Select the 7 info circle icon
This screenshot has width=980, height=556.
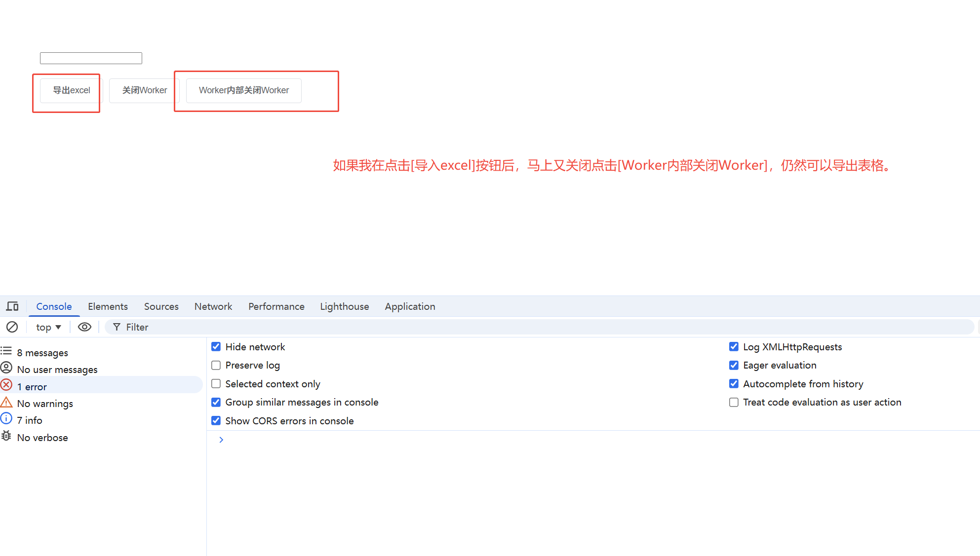6,419
